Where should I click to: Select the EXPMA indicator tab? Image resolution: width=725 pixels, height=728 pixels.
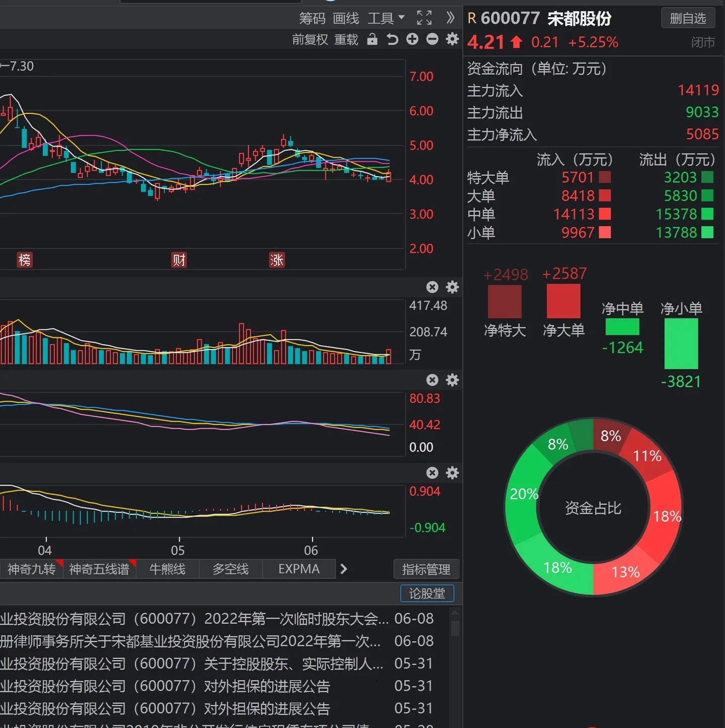point(299,569)
